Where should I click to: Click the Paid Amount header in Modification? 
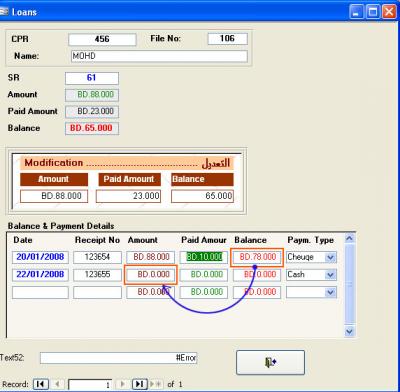[x=130, y=179]
